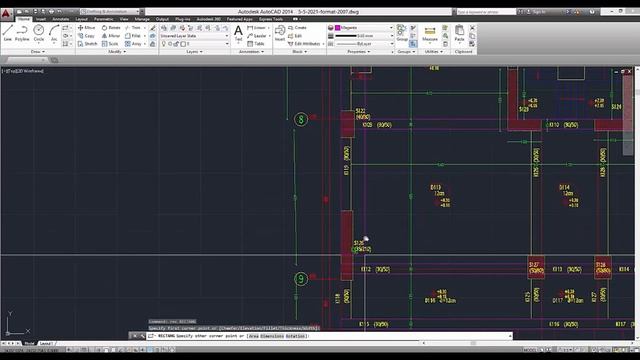Click the Mirror tool
The image size is (640, 360).
point(111,36)
